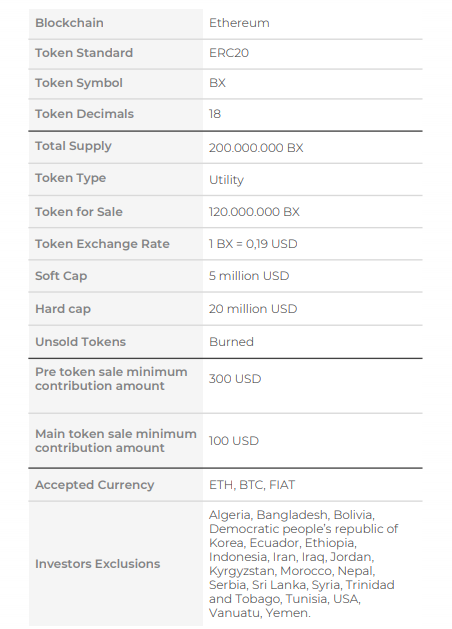Select the 300 USD value
This screenshot has height=629, width=452.
click(x=235, y=379)
